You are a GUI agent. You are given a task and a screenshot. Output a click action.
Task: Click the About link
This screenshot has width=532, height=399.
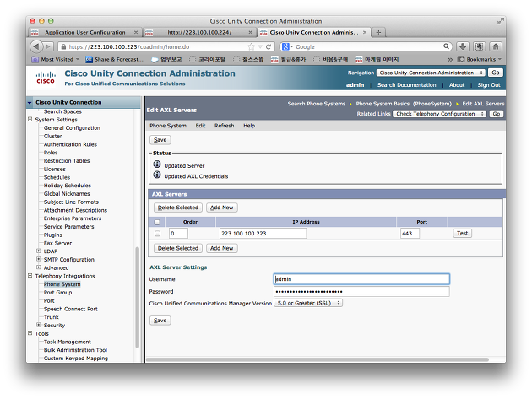tap(457, 85)
